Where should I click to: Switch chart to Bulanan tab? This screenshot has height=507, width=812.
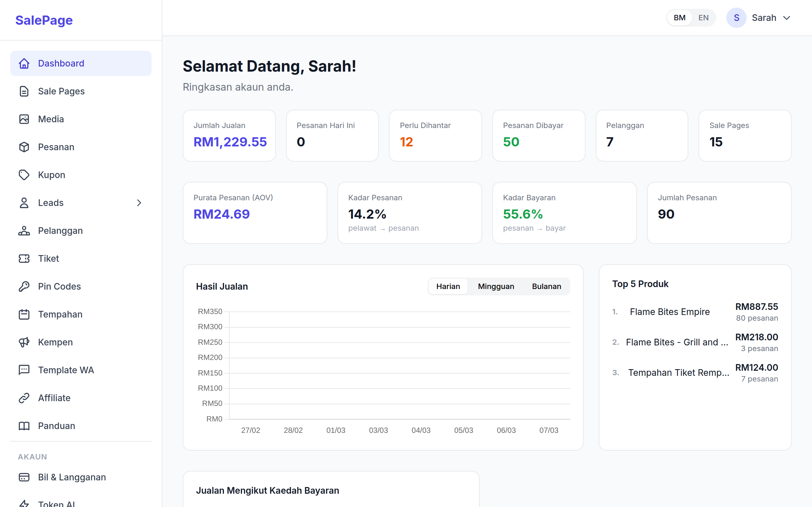(x=546, y=286)
